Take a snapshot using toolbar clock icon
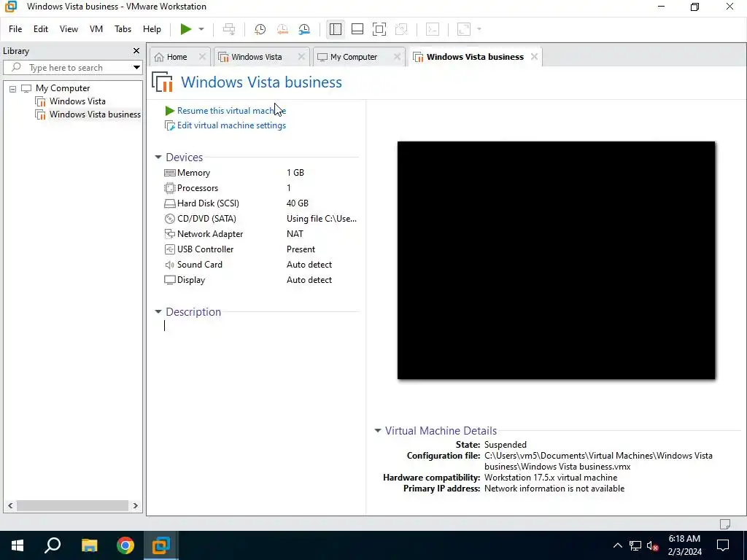747x560 pixels. pos(260,29)
